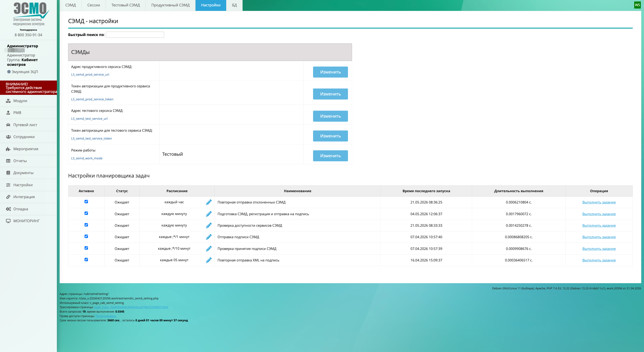Image resolution: width=644 pixels, height=352 pixels.
Task: Click pencil icon for Отправка подписи СЭМД schedule
Action: click(209, 237)
